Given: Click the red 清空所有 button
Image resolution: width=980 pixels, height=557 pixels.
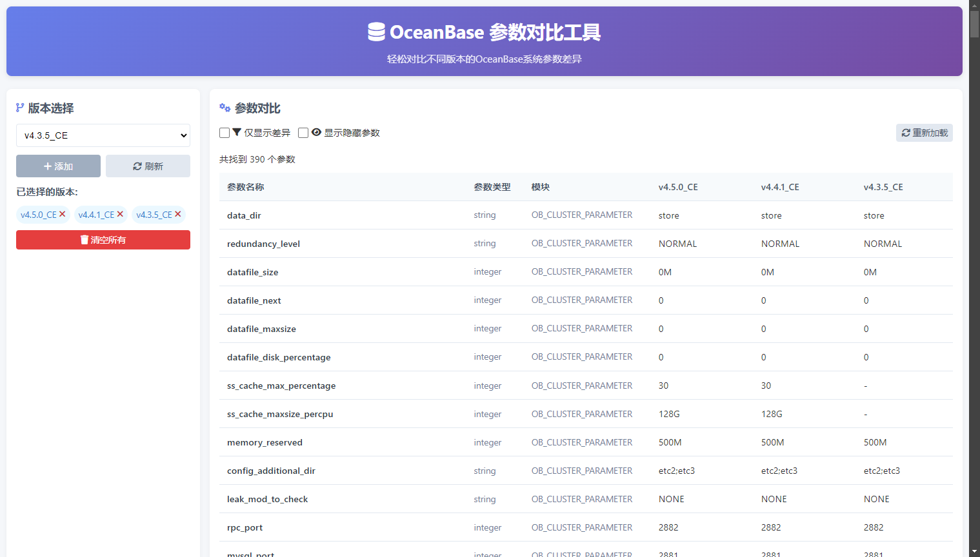Looking at the screenshot, I should tap(103, 240).
